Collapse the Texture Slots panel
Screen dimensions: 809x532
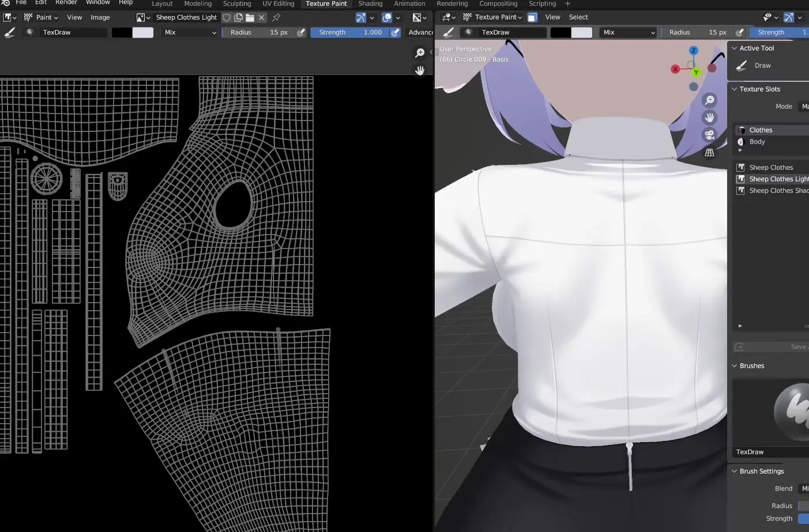[735, 89]
